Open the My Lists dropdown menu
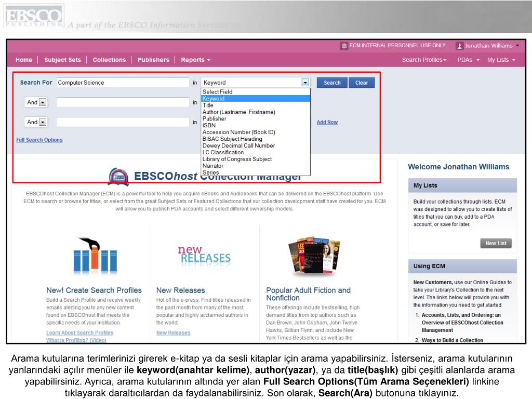Screen dimensions: 532x399 [x=501, y=60]
